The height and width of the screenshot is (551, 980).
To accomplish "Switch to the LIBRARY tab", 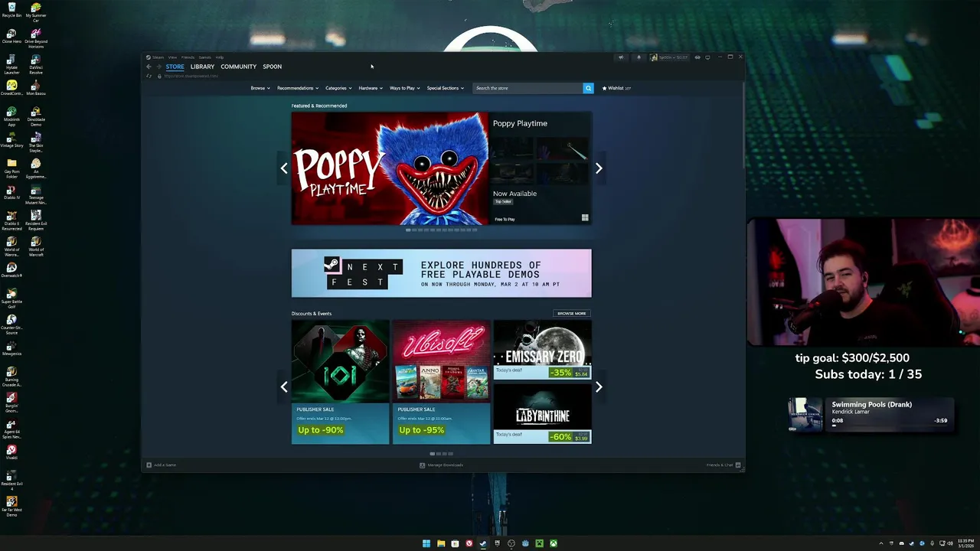I will click(x=202, y=67).
